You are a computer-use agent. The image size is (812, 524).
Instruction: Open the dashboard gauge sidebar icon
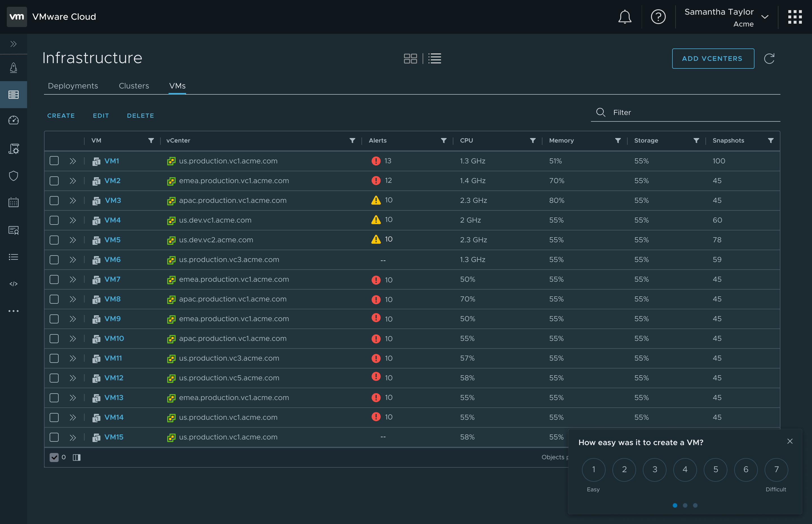[14, 120]
